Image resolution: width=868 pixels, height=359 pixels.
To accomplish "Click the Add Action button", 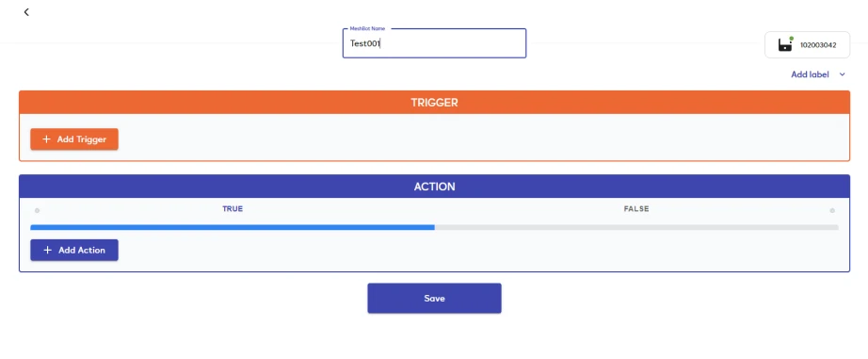I will (74, 250).
